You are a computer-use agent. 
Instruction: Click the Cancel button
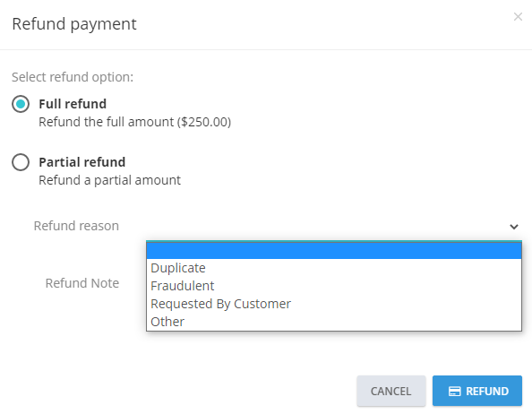tap(390, 391)
